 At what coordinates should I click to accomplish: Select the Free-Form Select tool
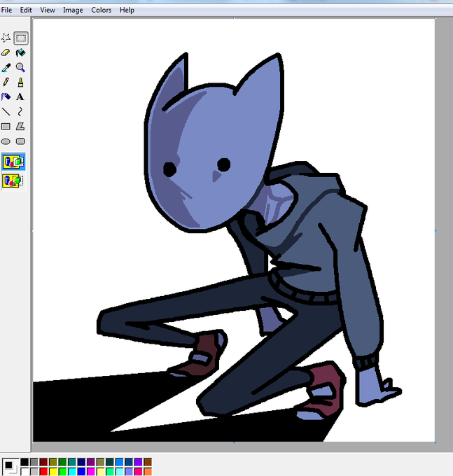[6, 38]
